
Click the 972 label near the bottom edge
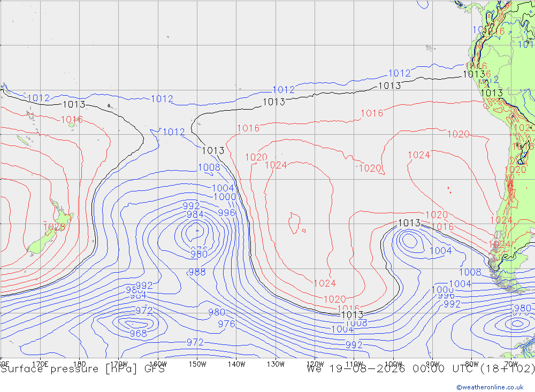click(195, 342)
